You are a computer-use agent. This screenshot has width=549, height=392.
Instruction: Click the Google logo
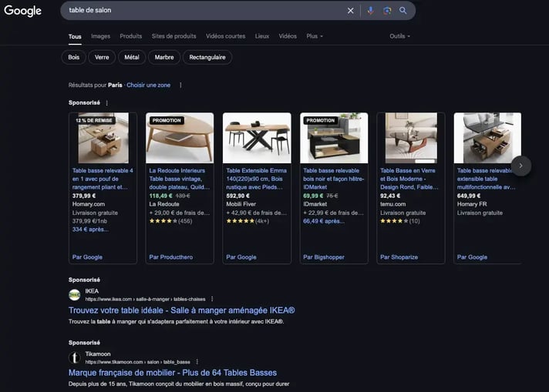23,11
